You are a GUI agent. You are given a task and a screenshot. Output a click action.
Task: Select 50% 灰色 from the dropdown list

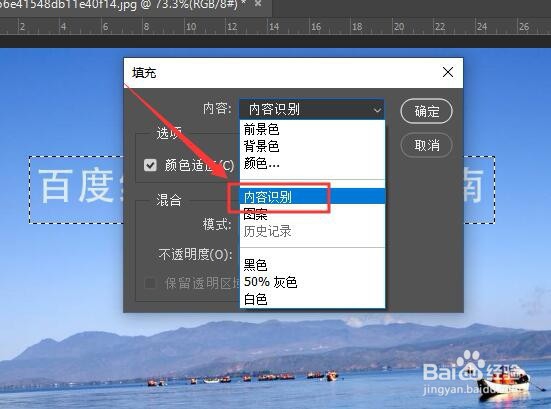312,282
